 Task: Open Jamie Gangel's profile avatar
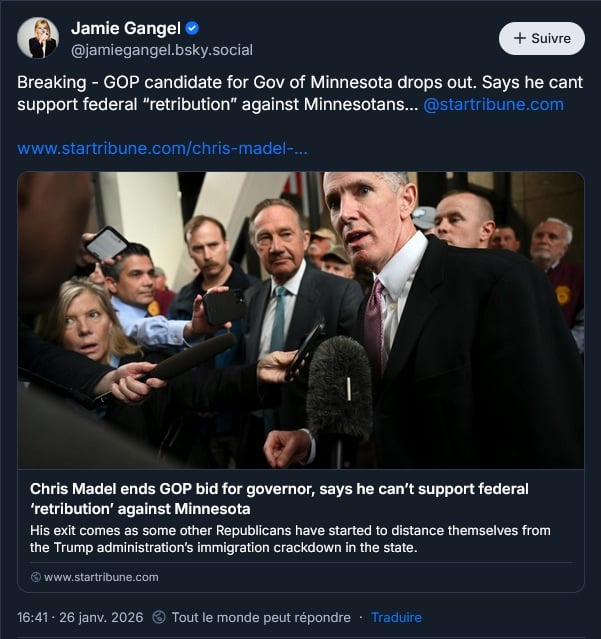coord(38,38)
